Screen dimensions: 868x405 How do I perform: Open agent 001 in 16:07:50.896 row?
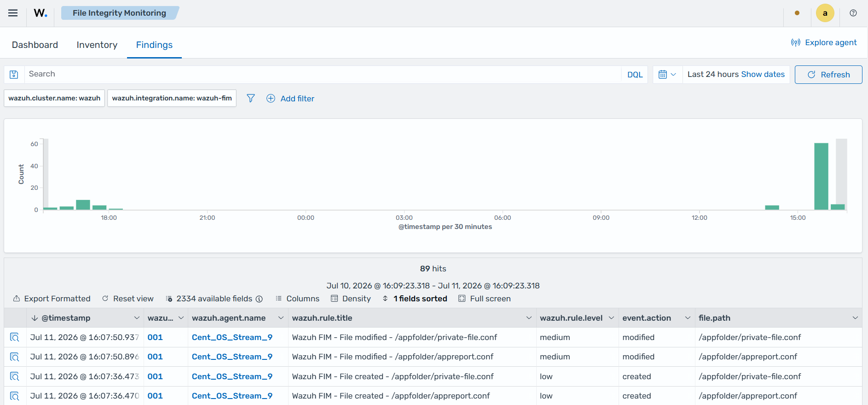[x=155, y=357]
